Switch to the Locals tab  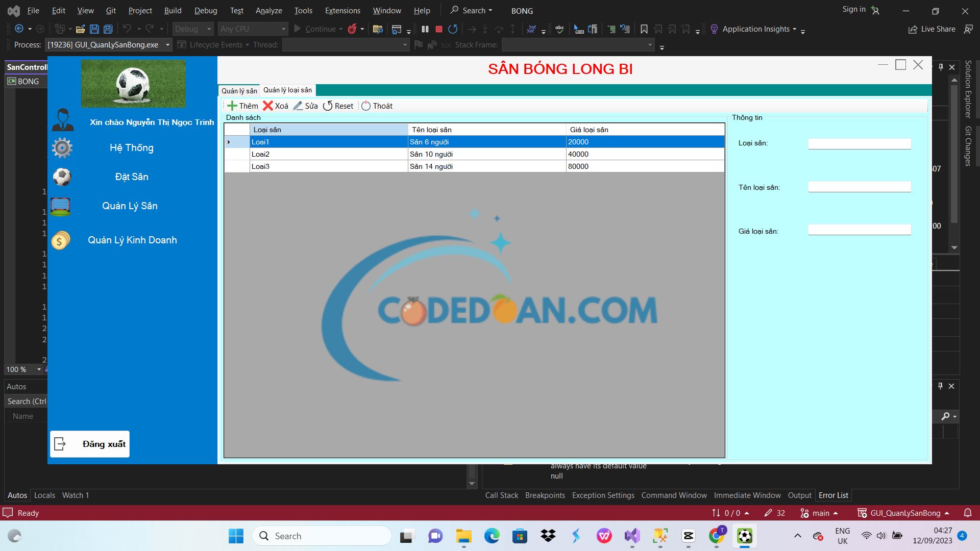point(44,495)
